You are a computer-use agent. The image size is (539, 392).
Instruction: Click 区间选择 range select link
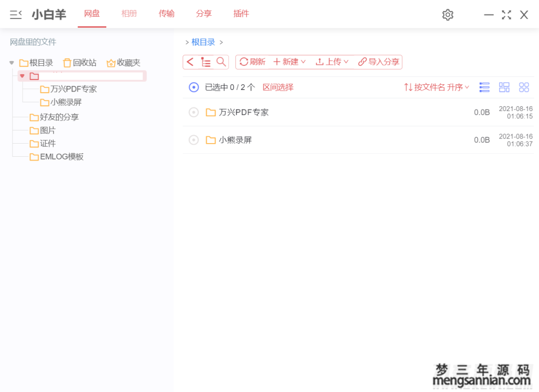point(278,87)
